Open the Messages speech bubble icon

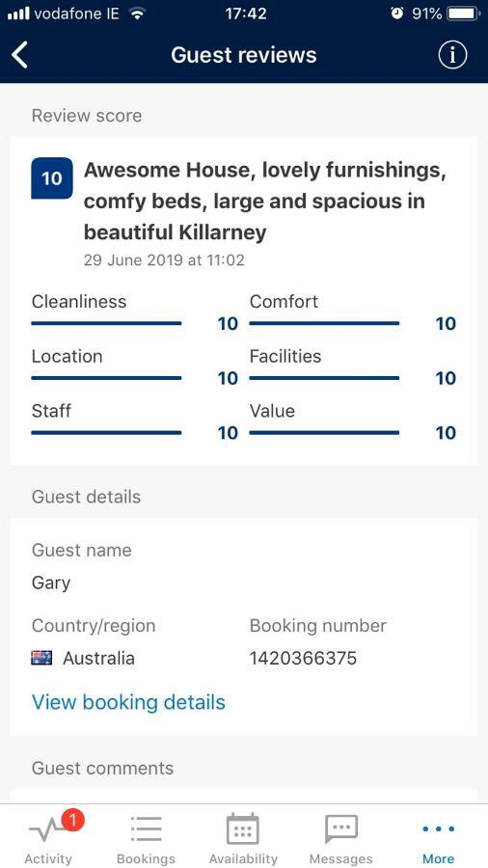(x=340, y=829)
